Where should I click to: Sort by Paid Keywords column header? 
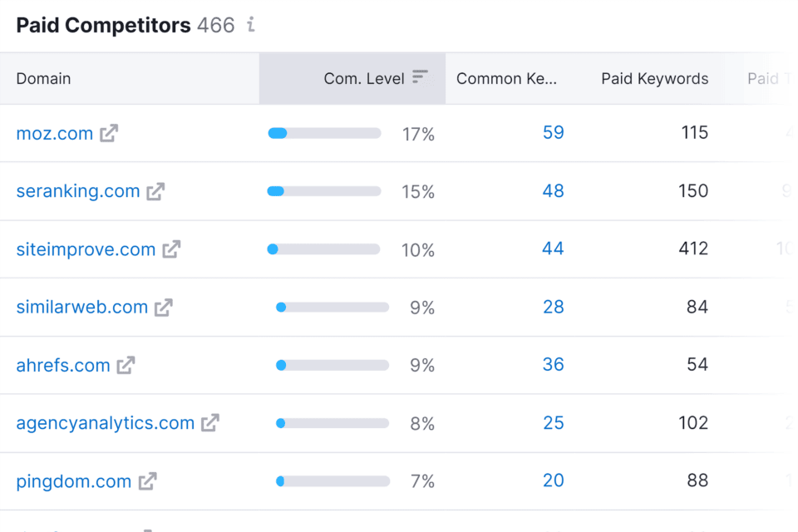[655, 79]
